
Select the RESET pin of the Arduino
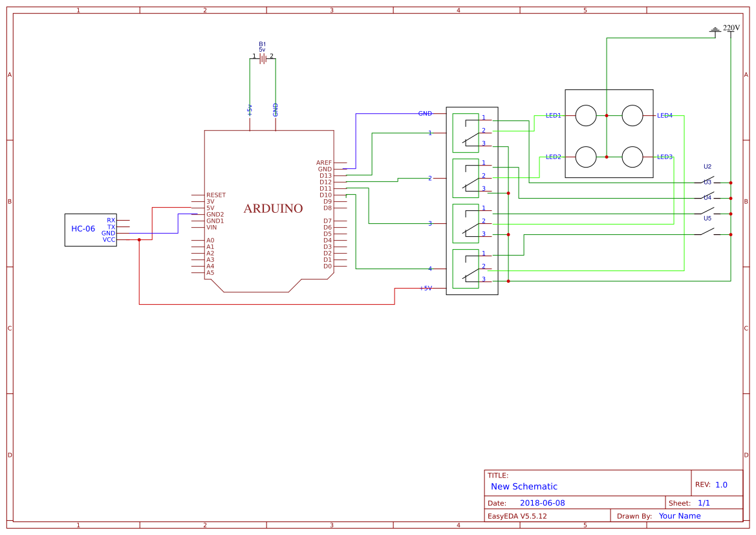point(215,194)
